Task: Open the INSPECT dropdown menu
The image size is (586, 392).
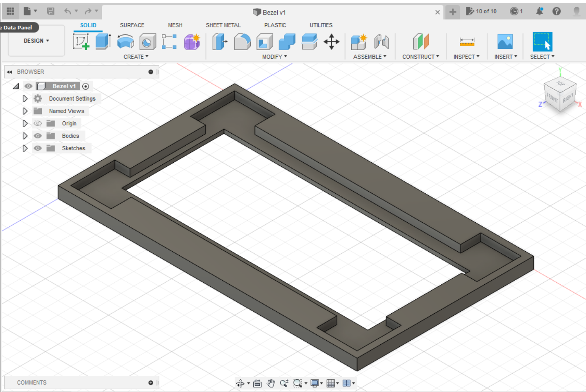Action: pyautogui.click(x=466, y=57)
